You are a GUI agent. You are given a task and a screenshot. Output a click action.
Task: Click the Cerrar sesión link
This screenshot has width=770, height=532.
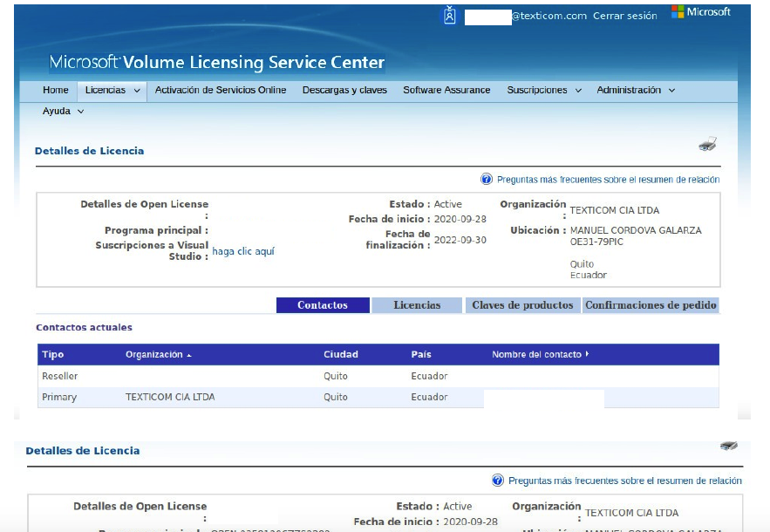pos(624,16)
